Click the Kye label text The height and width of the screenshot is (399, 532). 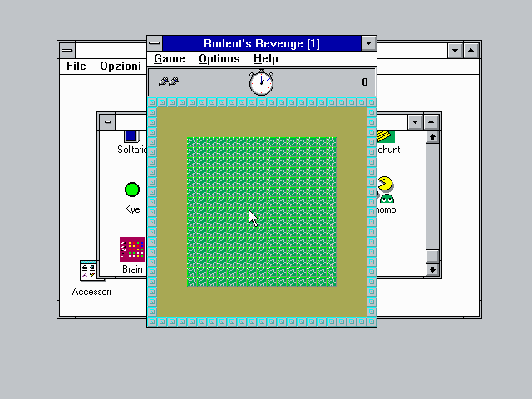click(132, 209)
